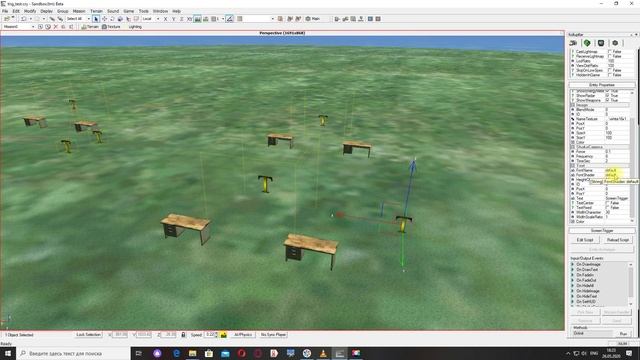This screenshot has width=640, height=360.
Task: Open the Terrain tab icon in RollupBar
Action: [587, 43]
